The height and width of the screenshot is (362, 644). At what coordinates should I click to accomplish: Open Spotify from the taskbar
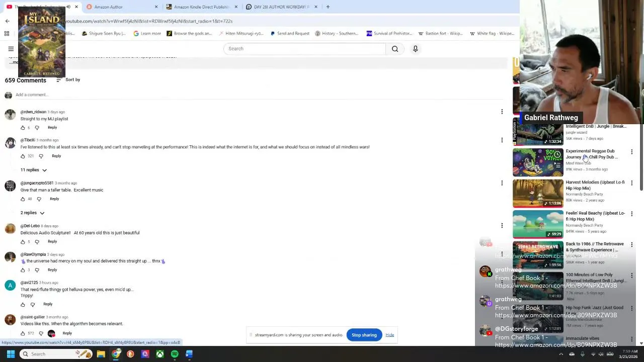coord(175,354)
